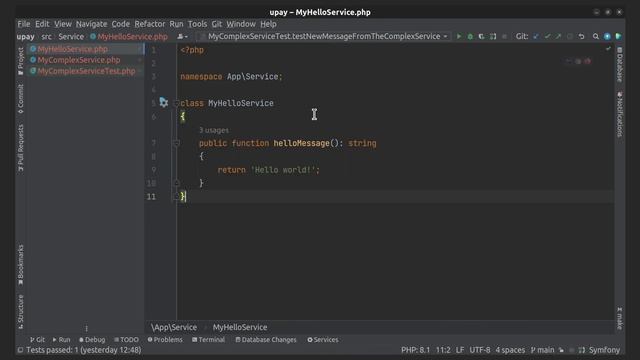Change LF line separator in status bar
640x360 pixels.
pos(460,350)
